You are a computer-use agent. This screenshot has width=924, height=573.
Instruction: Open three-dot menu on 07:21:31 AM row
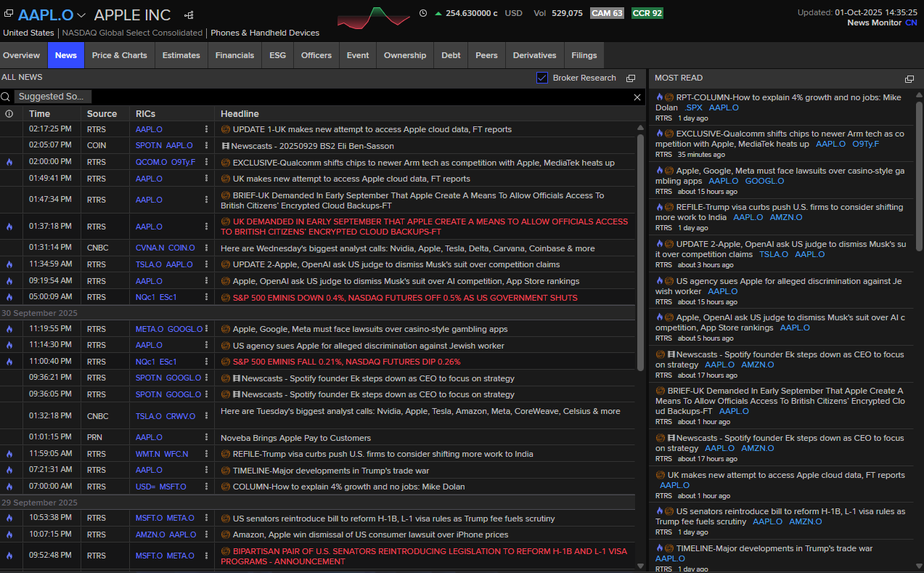(206, 470)
